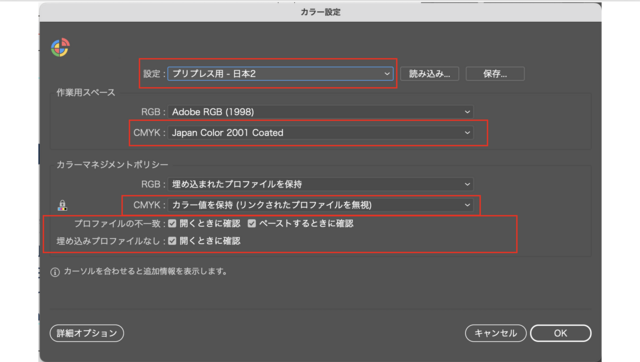Click the 作業用スペース section label
This screenshot has width=640, height=362.
point(86,93)
